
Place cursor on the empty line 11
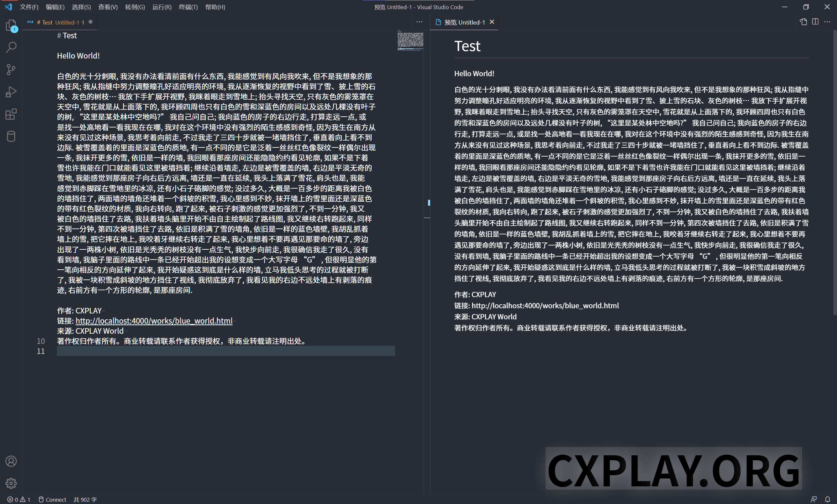point(226,351)
